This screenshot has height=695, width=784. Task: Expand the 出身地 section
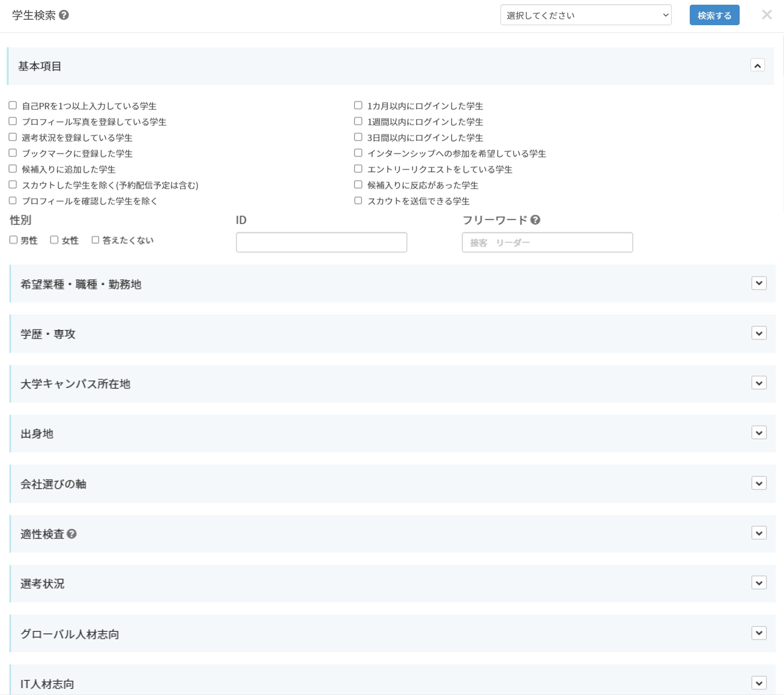759,433
